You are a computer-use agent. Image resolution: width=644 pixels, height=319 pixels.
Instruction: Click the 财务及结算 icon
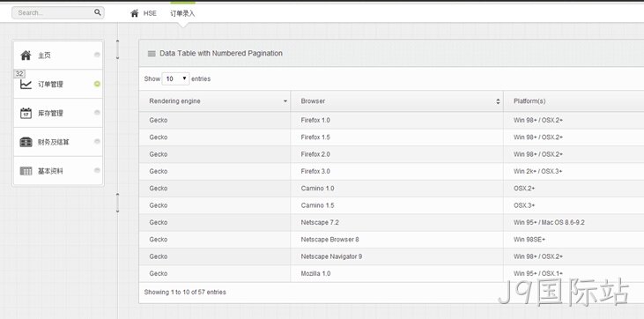pyautogui.click(x=26, y=142)
